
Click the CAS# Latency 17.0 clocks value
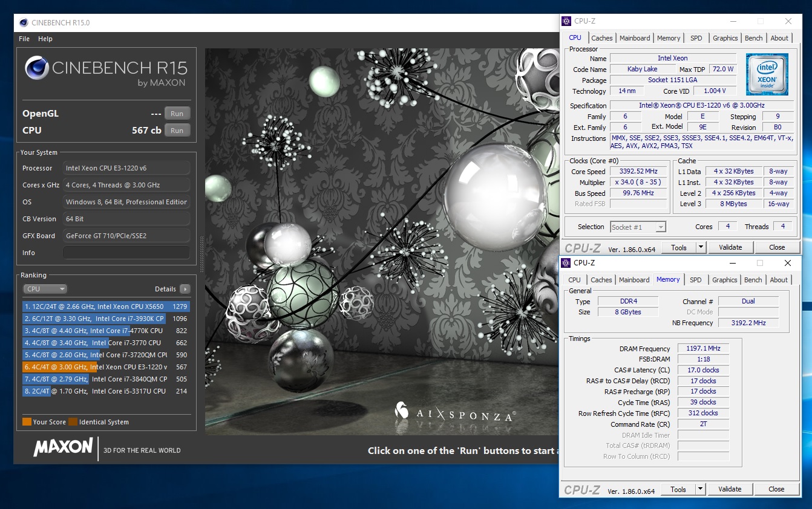tap(703, 370)
